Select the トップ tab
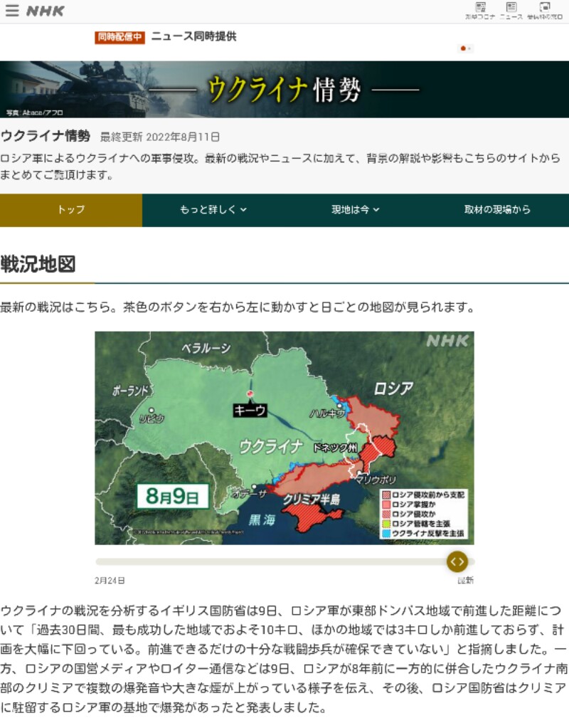 [71, 210]
